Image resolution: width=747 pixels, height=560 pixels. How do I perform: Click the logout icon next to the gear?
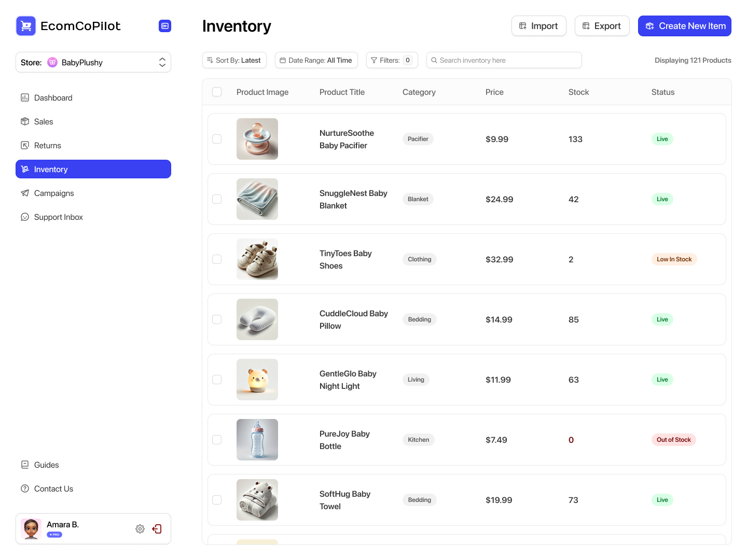pyautogui.click(x=157, y=528)
